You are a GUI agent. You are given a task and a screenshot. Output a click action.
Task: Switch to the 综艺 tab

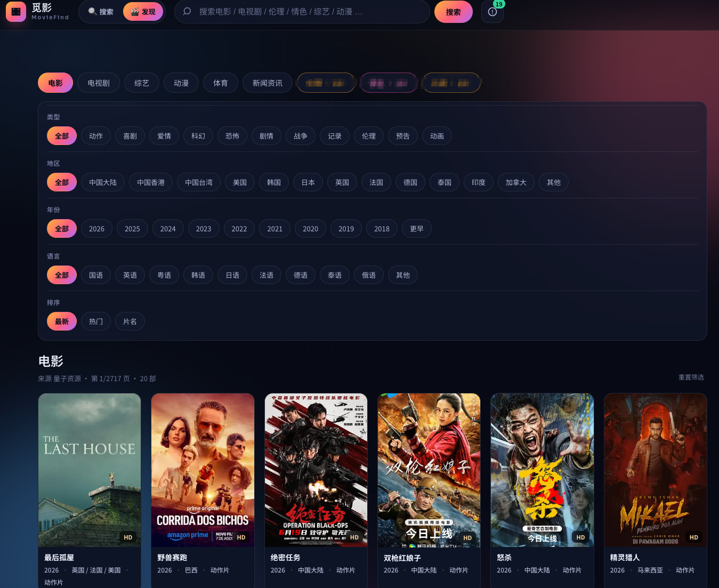[x=142, y=83]
